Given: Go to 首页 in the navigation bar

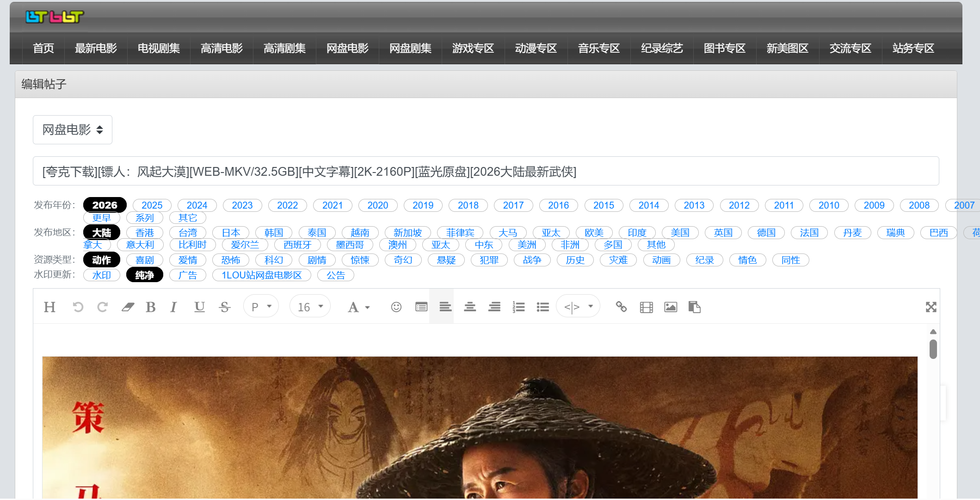Looking at the screenshot, I should click(43, 48).
